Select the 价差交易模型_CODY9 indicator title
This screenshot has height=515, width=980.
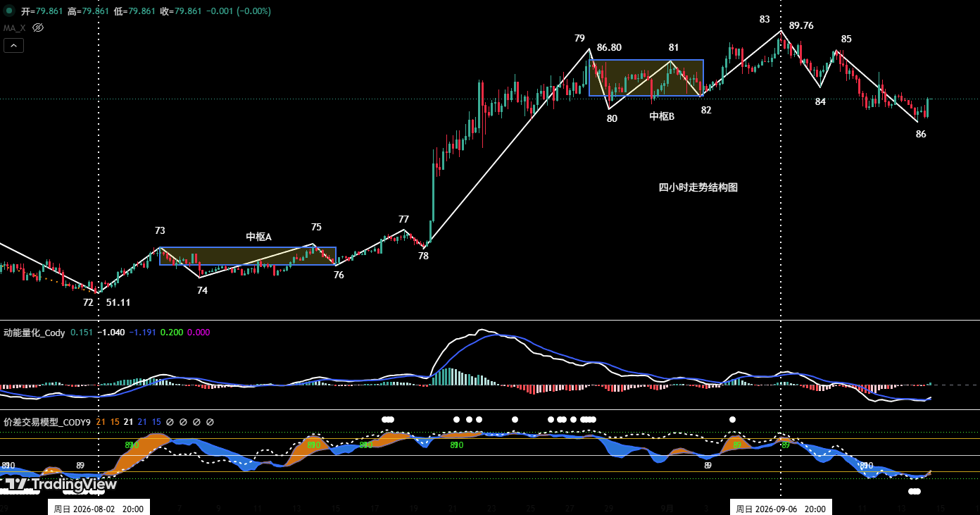point(47,422)
